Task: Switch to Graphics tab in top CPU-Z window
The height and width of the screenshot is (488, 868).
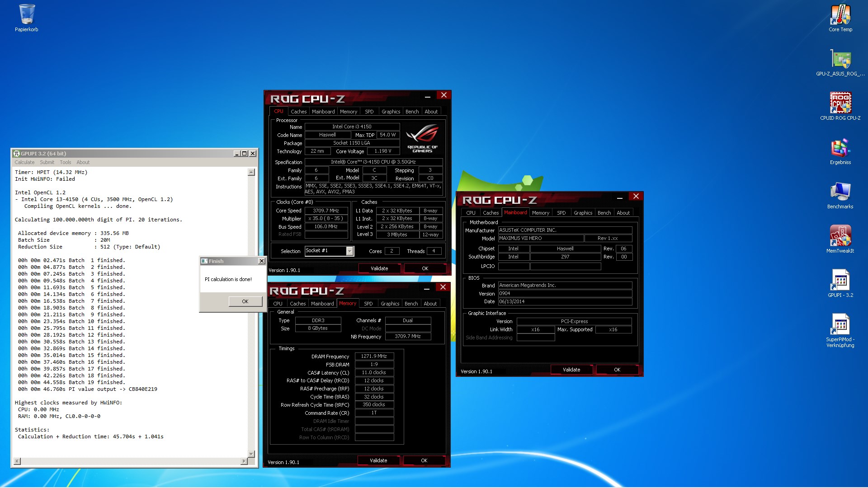Action: (x=391, y=112)
